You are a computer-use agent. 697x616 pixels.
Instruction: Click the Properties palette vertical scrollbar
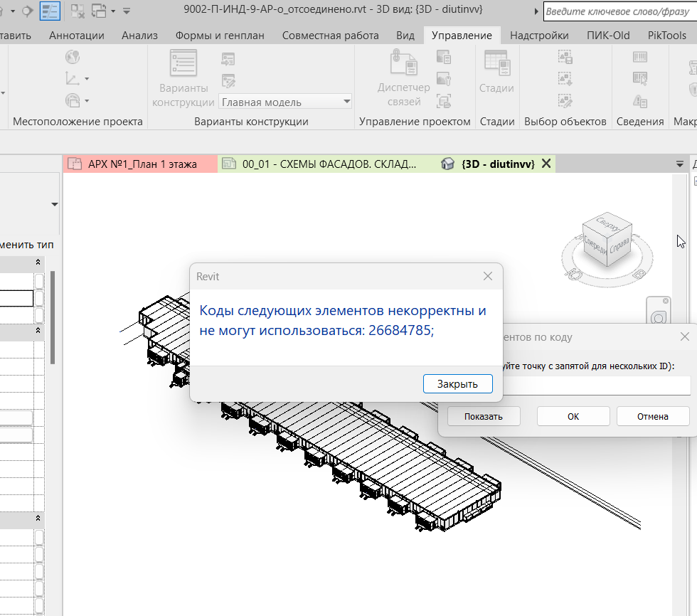click(53, 317)
